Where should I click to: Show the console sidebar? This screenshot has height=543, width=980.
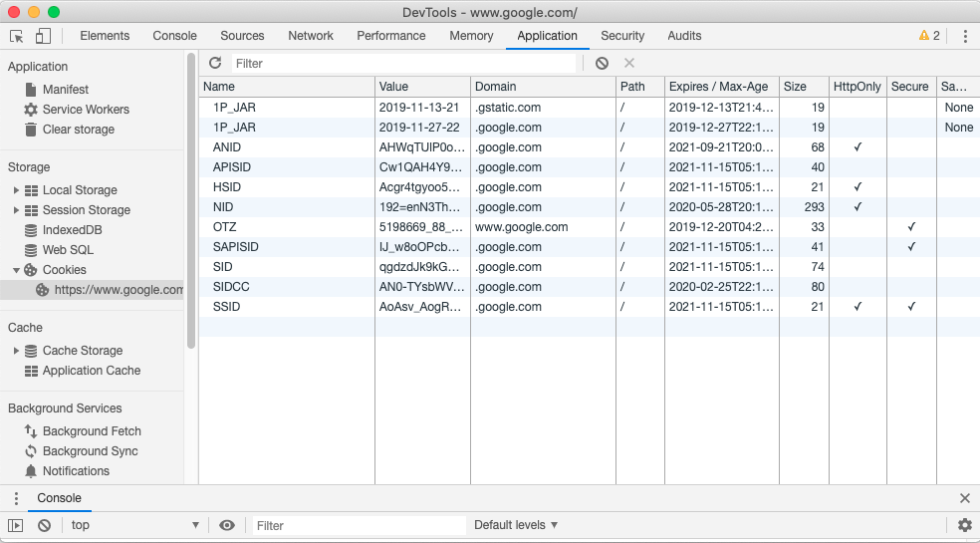(16, 525)
